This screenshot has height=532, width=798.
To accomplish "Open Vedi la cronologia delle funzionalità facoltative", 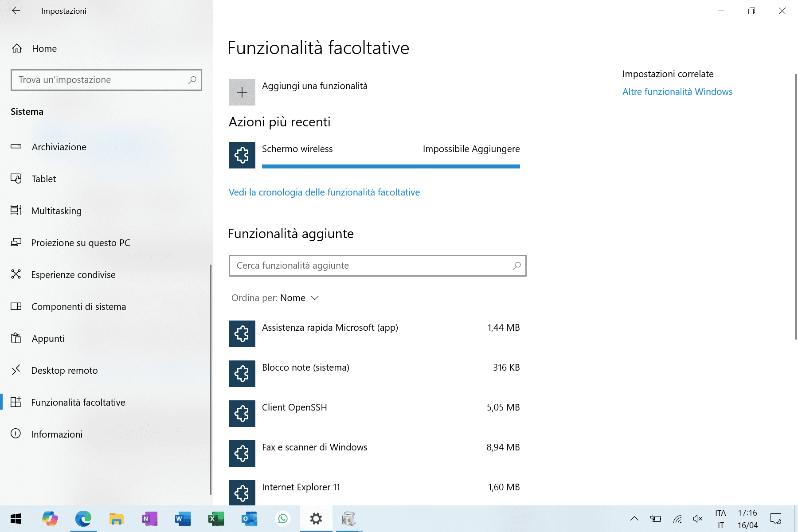I will click(324, 192).
